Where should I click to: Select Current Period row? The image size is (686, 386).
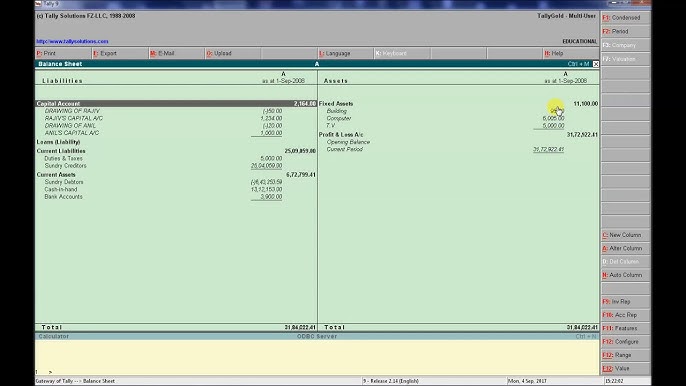click(445, 149)
